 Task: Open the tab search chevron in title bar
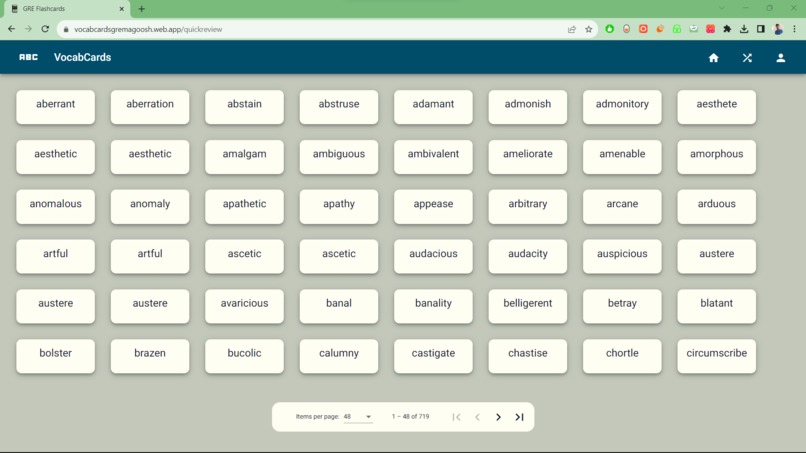pyautogui.click(x=722, y=8)
